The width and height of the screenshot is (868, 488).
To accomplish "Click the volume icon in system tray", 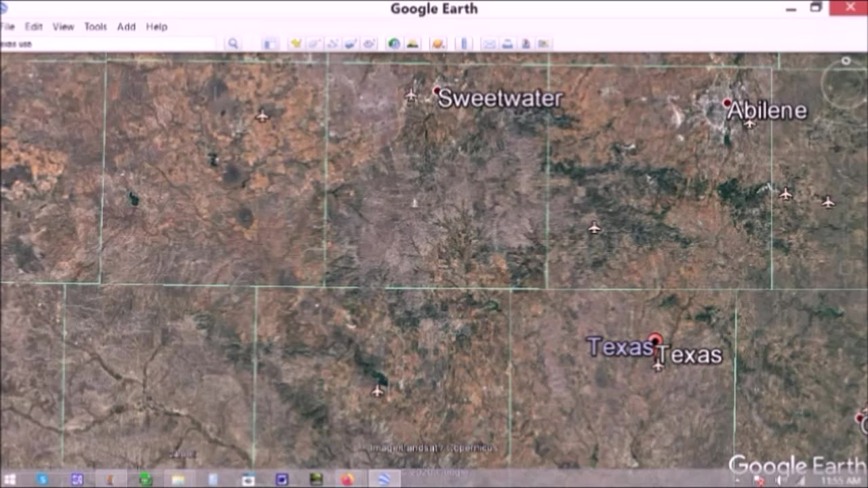I will (x=781, y=481).
